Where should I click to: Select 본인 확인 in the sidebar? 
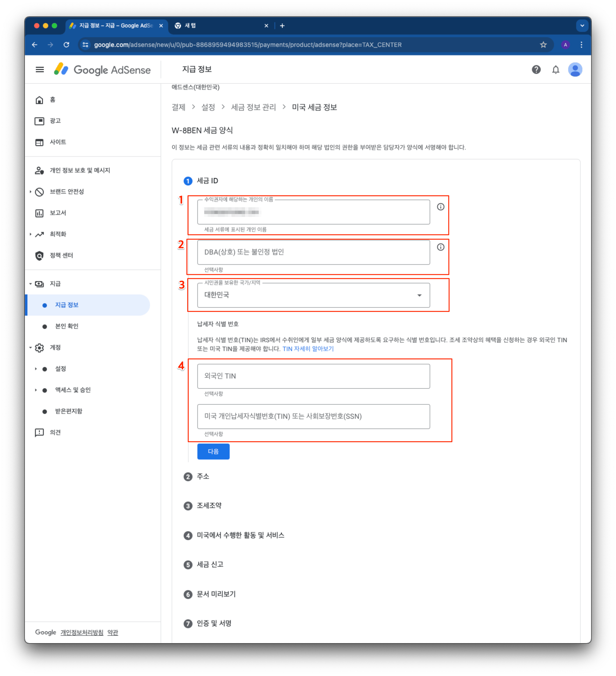tap(66, 326)
